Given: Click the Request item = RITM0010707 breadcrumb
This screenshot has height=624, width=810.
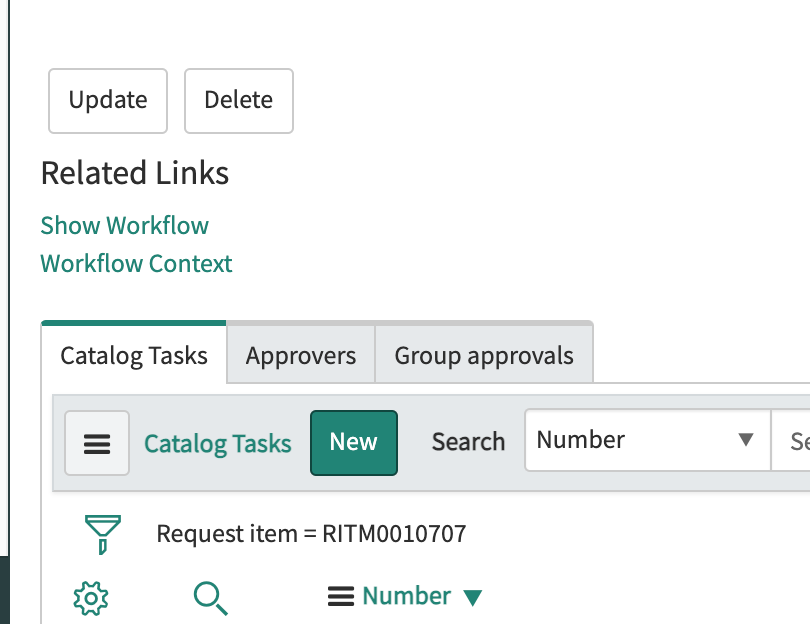Looking at the screenshot, I should [x=311, y=534].
